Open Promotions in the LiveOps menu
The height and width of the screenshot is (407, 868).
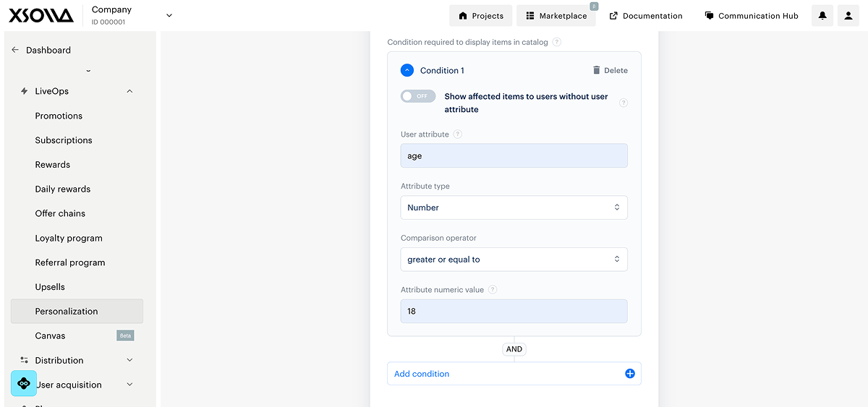pos(59,116)
